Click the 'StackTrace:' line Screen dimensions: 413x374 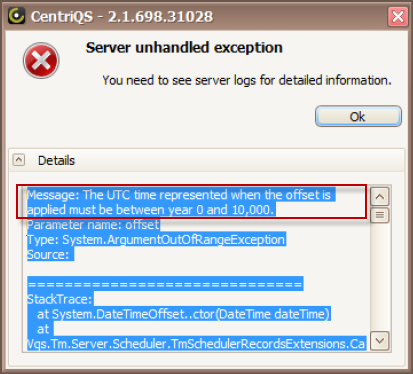59,299
